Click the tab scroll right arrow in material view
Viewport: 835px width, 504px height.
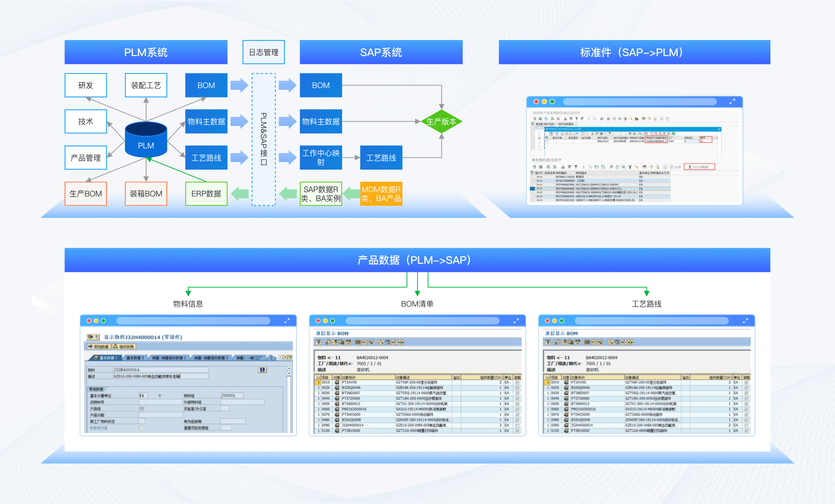(286, 358)
